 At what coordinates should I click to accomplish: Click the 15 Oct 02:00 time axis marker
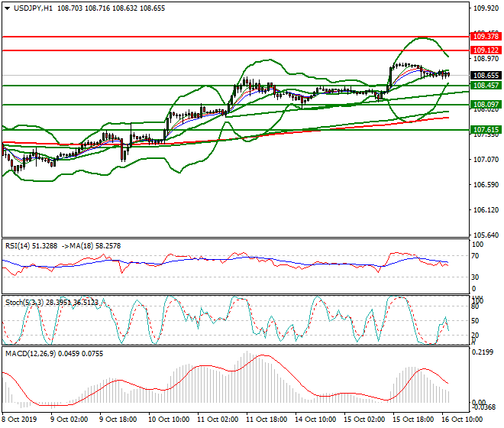click(364, 420)
